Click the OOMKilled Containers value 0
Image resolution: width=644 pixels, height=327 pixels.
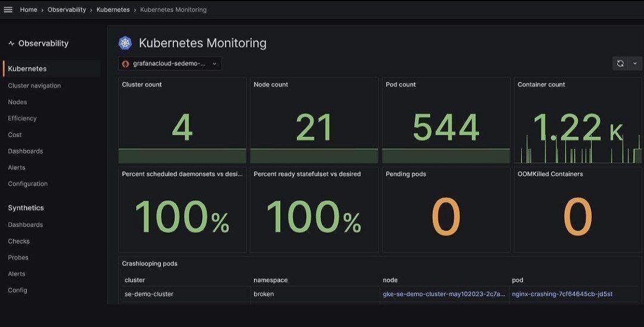pyautogui.click(x=578, y=217)
